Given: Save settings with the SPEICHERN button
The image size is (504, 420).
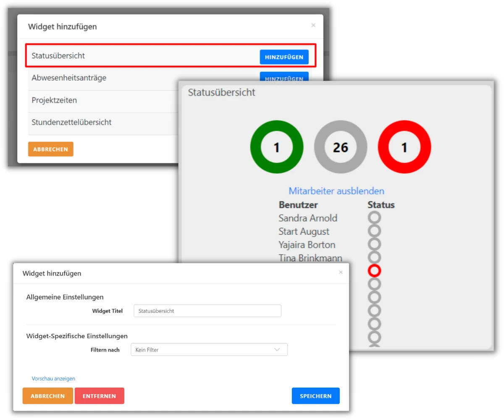Looking at the screenshot, I should coord(315,396).
